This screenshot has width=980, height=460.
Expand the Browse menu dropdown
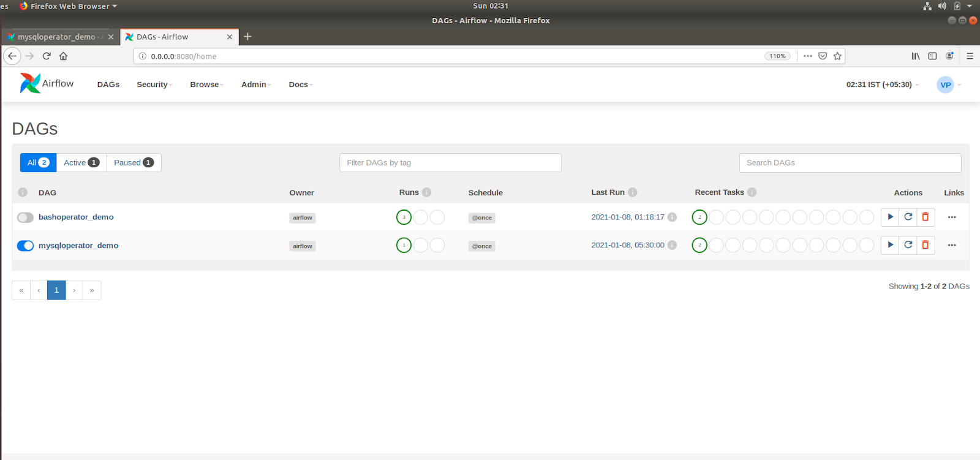click(x=206, y=85)
